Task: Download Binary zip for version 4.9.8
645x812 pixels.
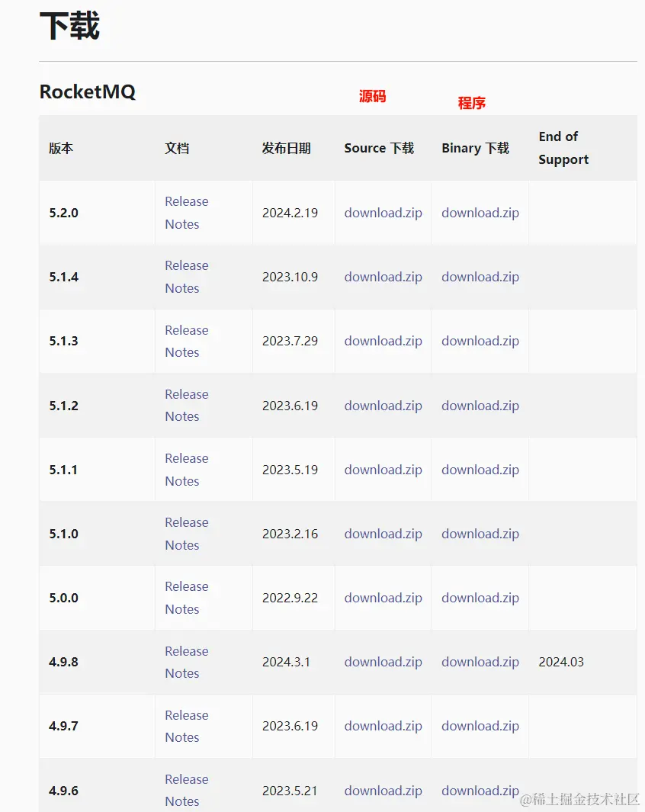Action: tap(480, 662)
